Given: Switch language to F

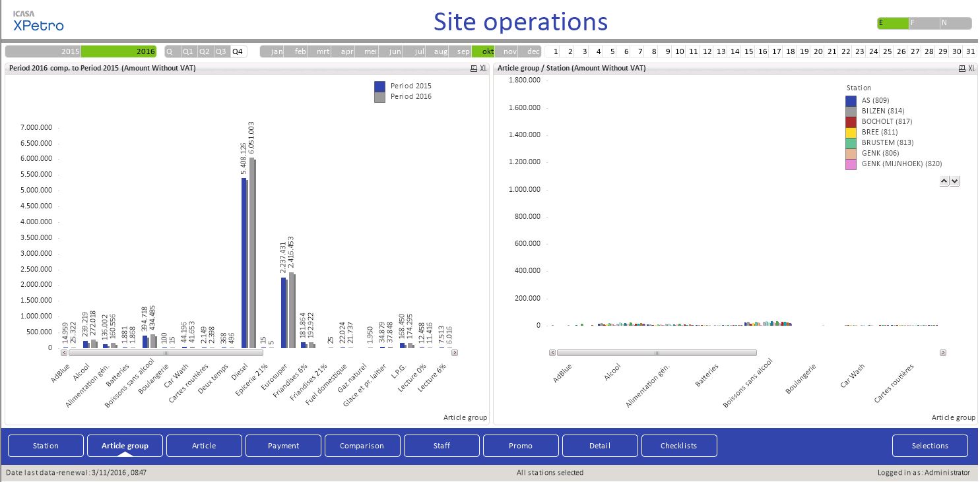Looking at the screenshot, I should click(x=924, y=23).
